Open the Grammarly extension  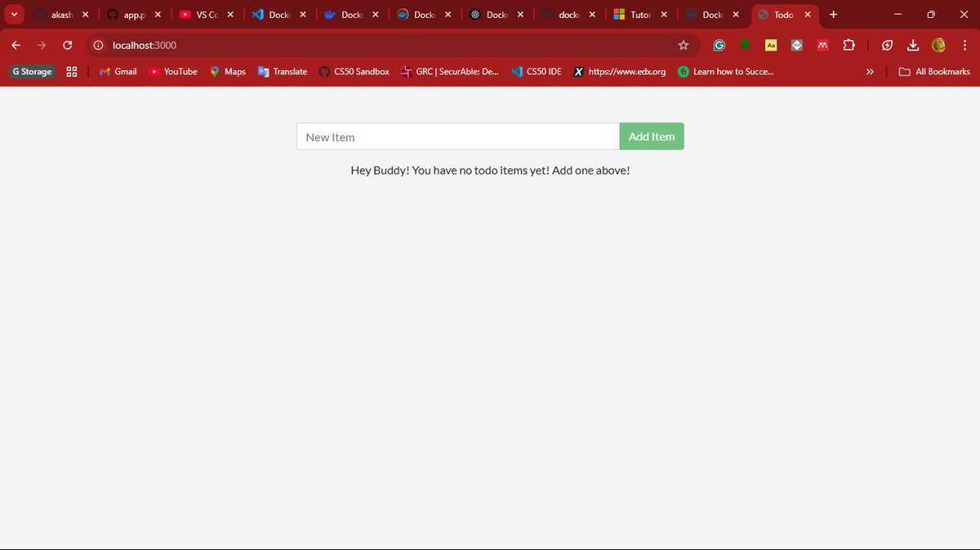coord(719,45)
